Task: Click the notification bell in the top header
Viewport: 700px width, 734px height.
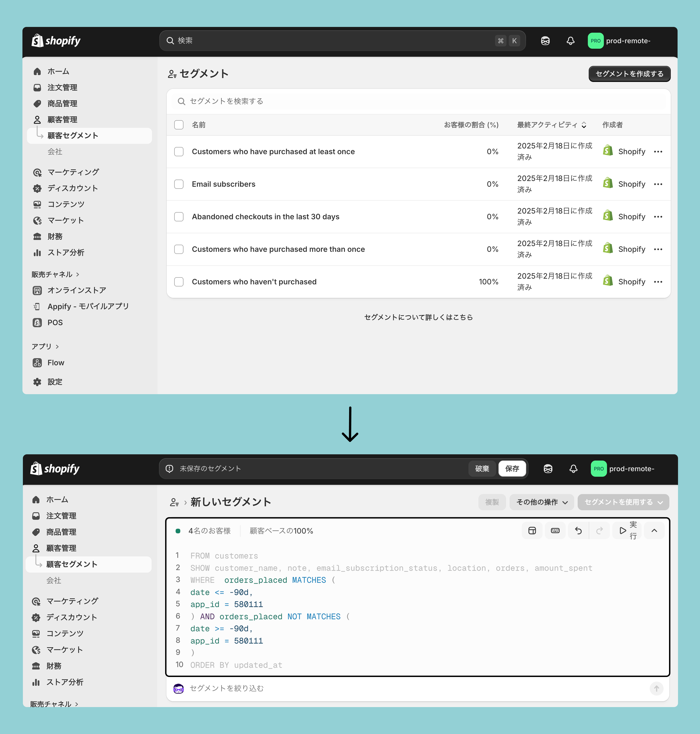Action: pos(570,41)
